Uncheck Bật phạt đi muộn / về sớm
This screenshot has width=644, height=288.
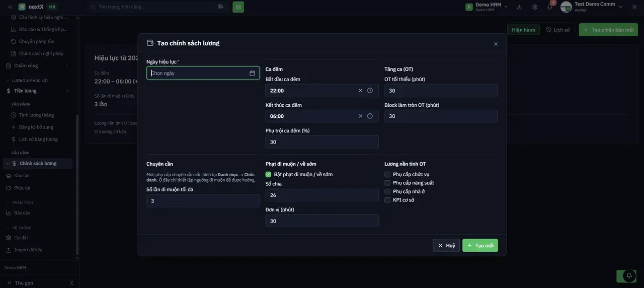click(x=268, y=175)
